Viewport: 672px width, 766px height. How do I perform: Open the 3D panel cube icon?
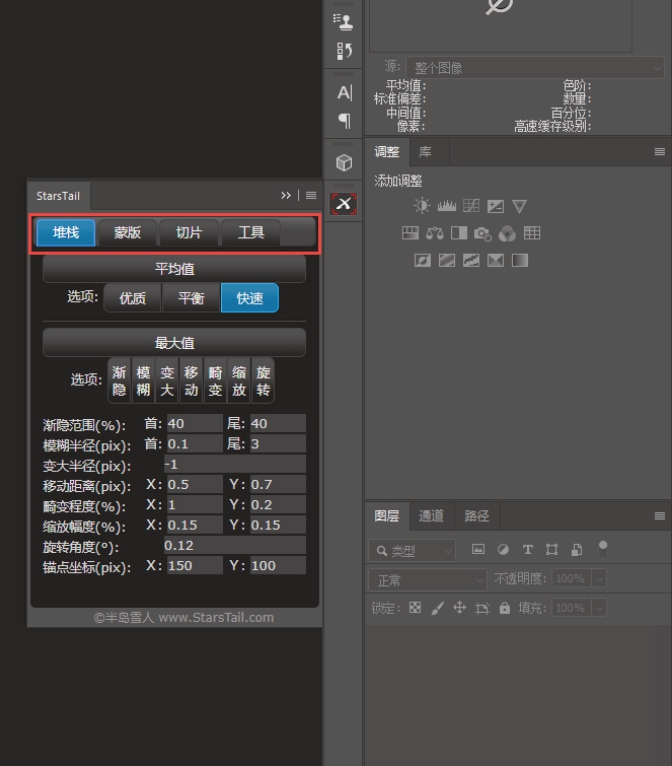(344, 163)
